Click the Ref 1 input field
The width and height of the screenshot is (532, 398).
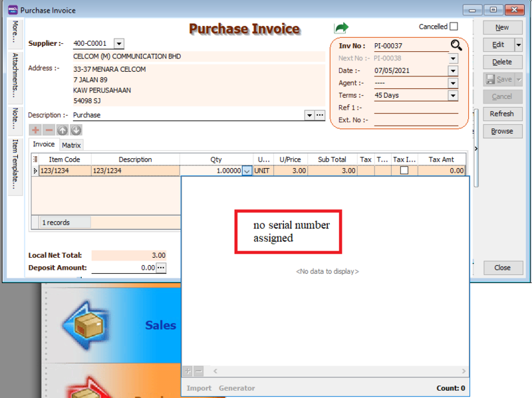(416, 108)
